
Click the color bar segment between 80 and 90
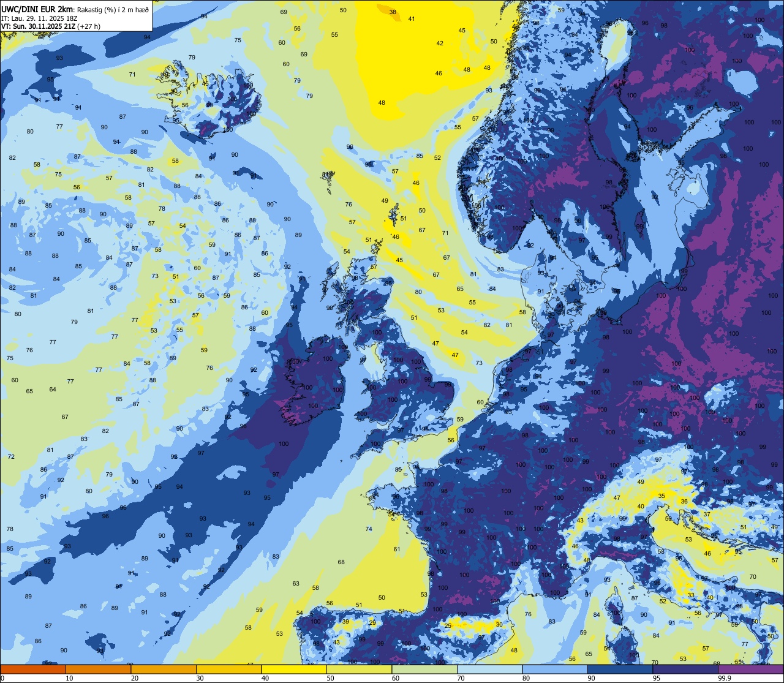555,669
